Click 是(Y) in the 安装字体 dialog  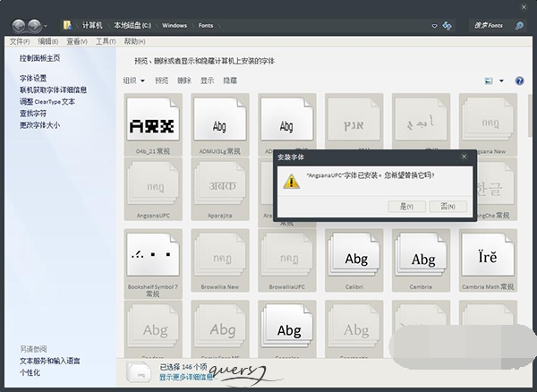click(406, 207)
